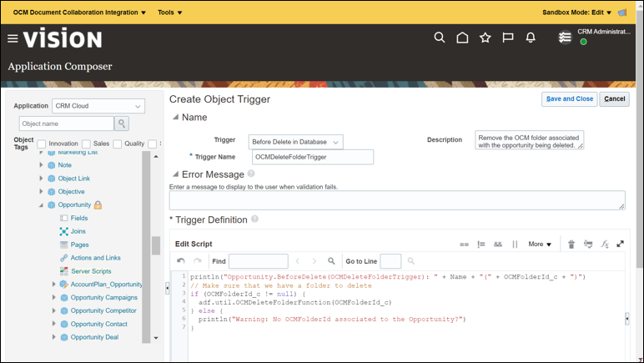Image resolution: width=644 pixels, height=363 pixels.
Task: Open the AccountPlan_Opportunity link
Action: tap(107, 285)
